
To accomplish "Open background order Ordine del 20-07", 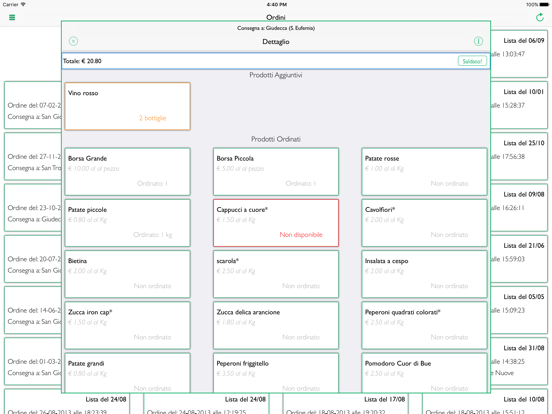I will [33, 259].
